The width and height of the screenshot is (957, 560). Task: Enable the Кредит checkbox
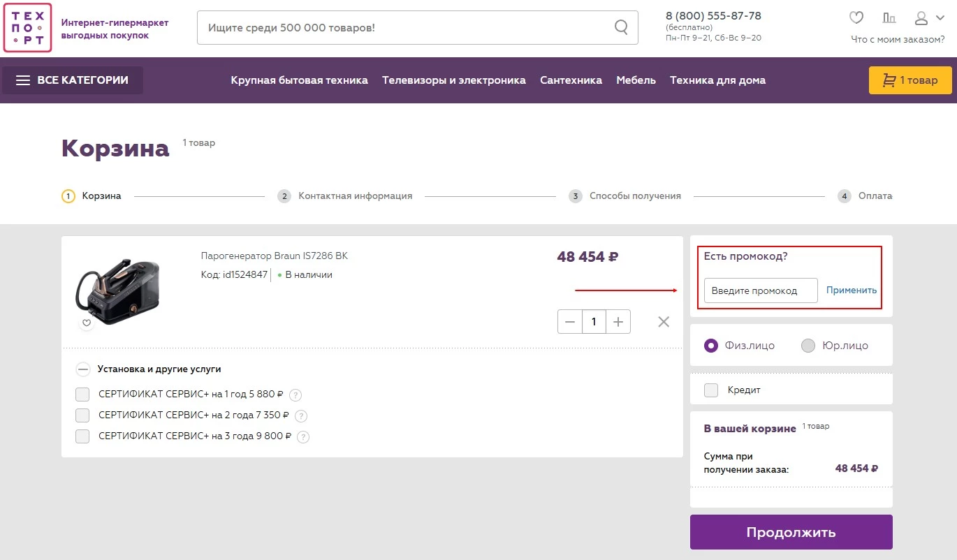point(711,390)
